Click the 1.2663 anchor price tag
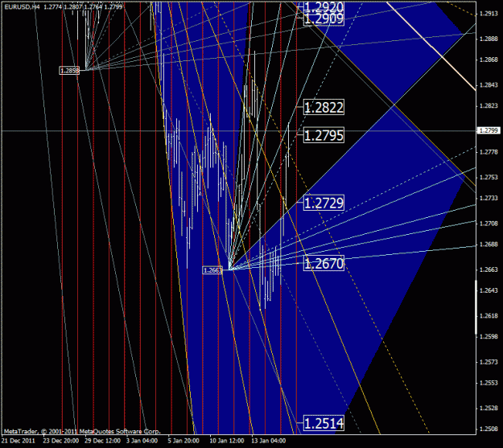503x448 pixels. [x=212, y=270]
